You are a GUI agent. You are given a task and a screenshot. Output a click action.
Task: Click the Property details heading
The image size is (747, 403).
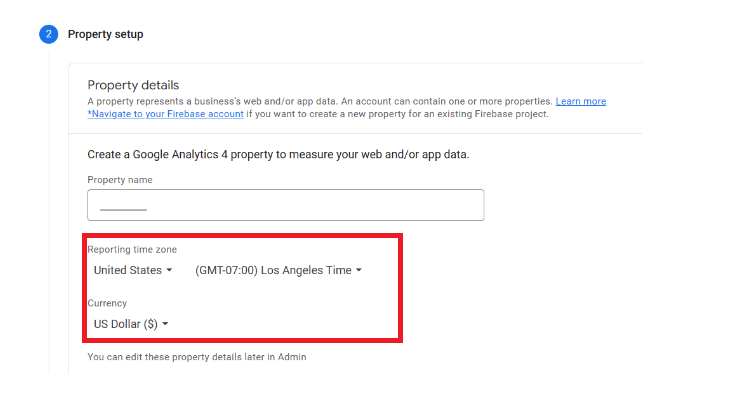[x=133, y=85]
